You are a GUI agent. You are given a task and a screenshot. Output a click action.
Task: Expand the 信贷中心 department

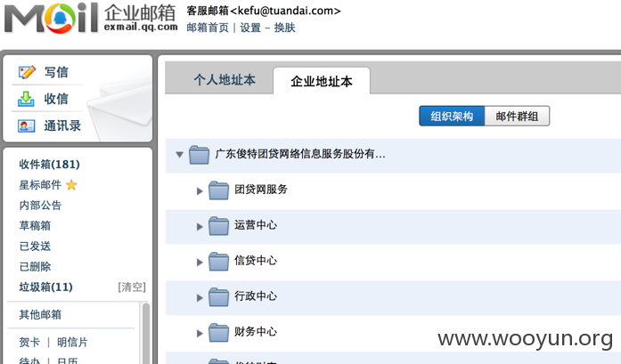[x=200, y=263]
